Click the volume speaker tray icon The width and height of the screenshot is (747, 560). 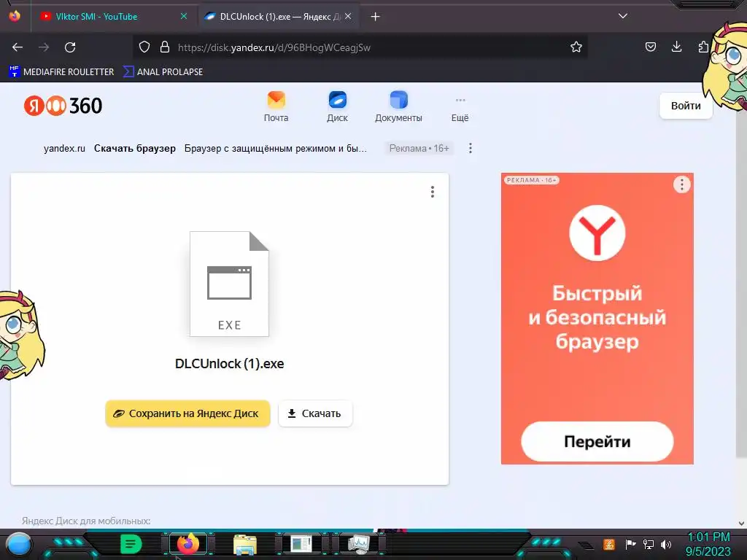(x=666, y=544)
